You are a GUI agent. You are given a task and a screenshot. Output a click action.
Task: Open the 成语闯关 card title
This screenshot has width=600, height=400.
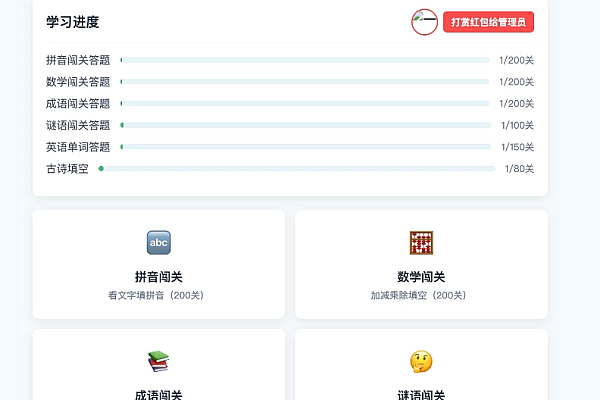point(159,395)
